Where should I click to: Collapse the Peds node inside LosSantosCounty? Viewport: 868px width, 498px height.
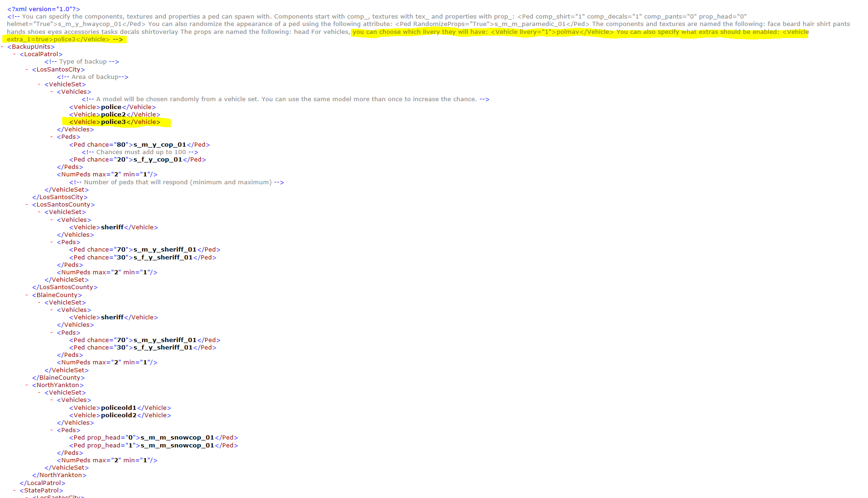tap(52, 242)
